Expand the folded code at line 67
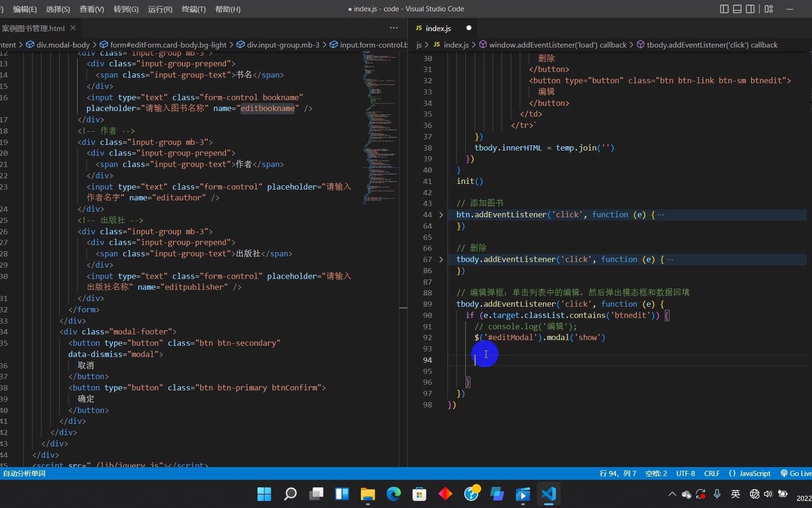Image resolution: width=812 pixels, height=508 pixels. coord(441,260)
